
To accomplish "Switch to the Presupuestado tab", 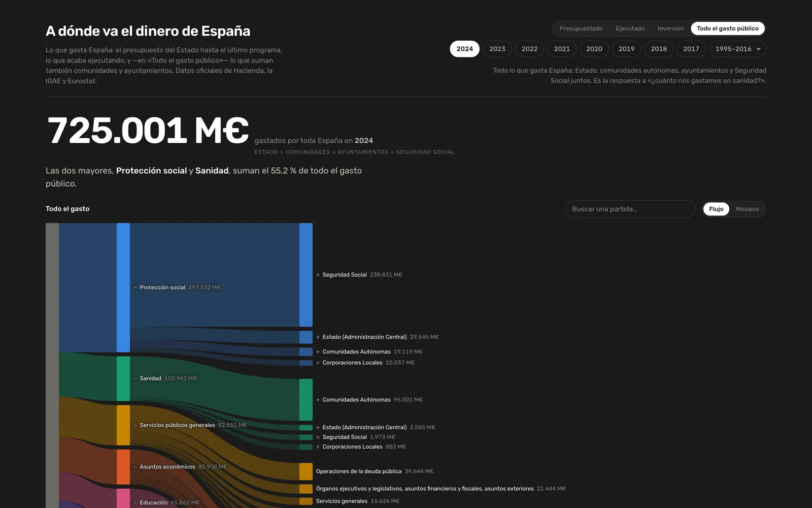I will click(x=581, y=28).
